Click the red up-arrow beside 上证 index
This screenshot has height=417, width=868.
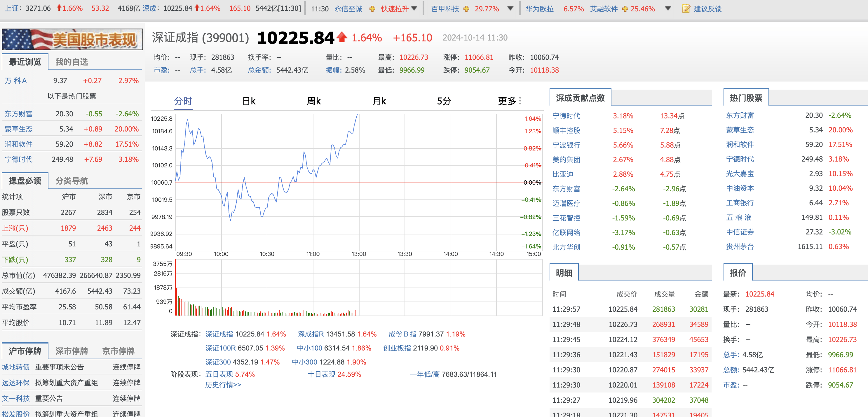[59, 8]
